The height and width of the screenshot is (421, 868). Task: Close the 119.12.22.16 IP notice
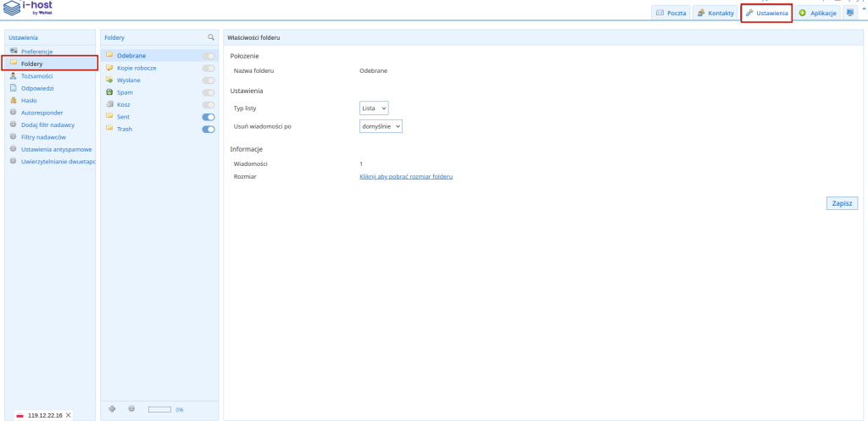(x=69, y=415)
